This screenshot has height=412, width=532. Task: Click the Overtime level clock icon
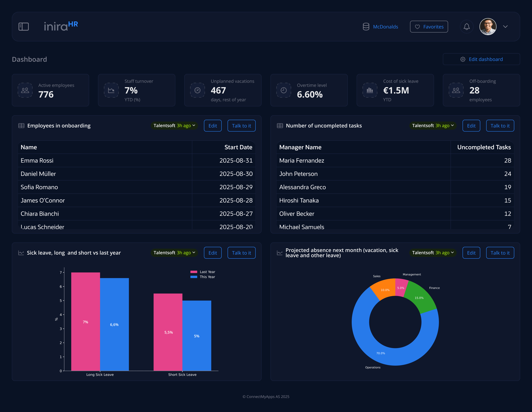[284, 90]
